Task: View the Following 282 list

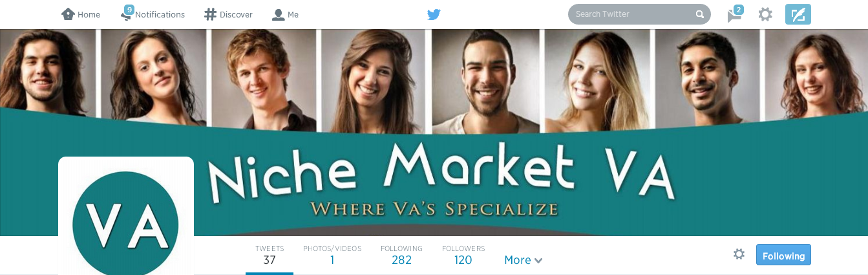Action: (401, 255)
